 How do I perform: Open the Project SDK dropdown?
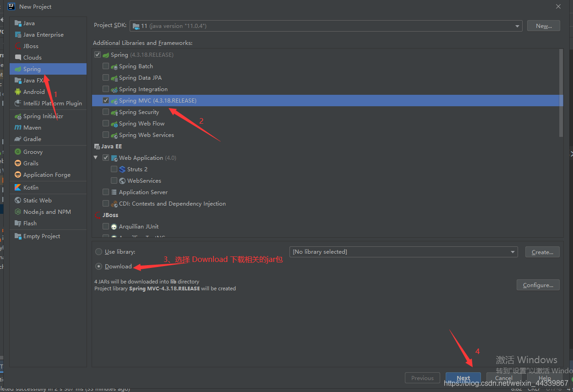(x=326, y=26)
